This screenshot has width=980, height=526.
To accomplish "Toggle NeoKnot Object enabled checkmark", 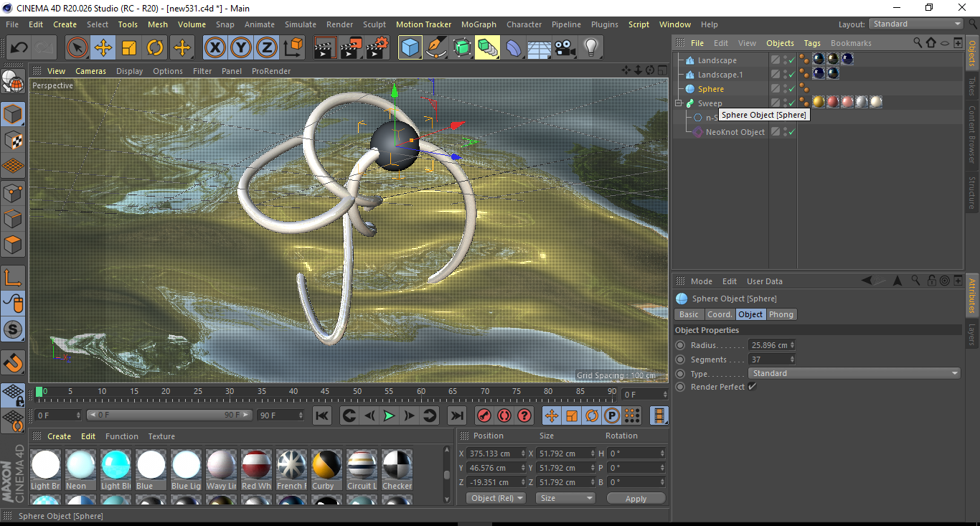I will (x=791, y=132).
